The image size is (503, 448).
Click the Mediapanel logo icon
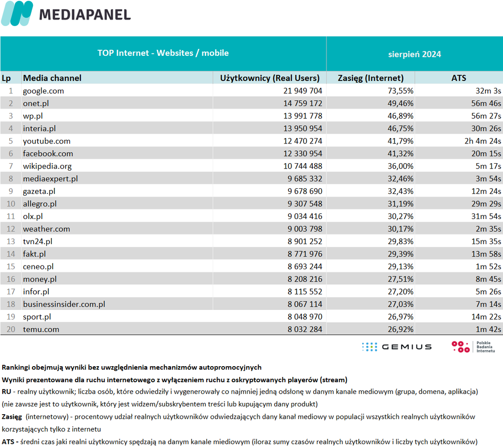(17, 13)
